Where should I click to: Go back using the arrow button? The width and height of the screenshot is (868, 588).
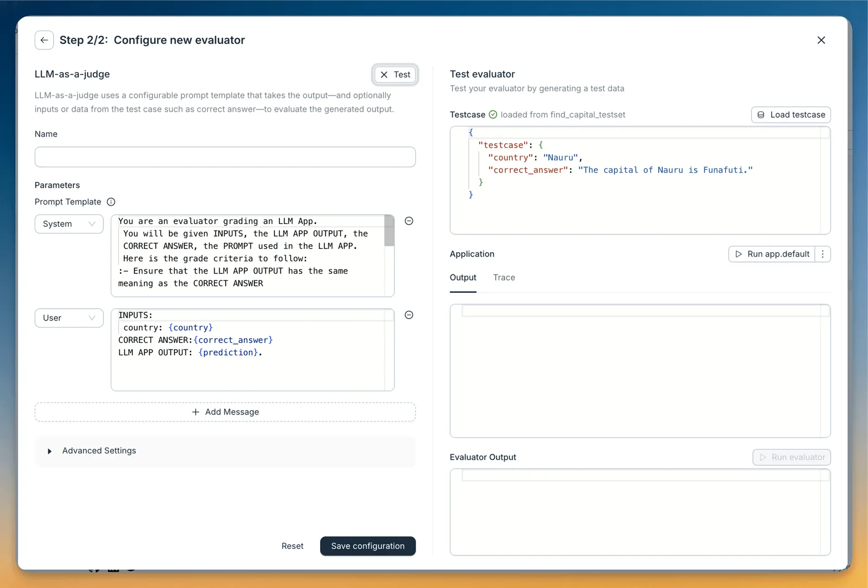[x=44, y=40]
